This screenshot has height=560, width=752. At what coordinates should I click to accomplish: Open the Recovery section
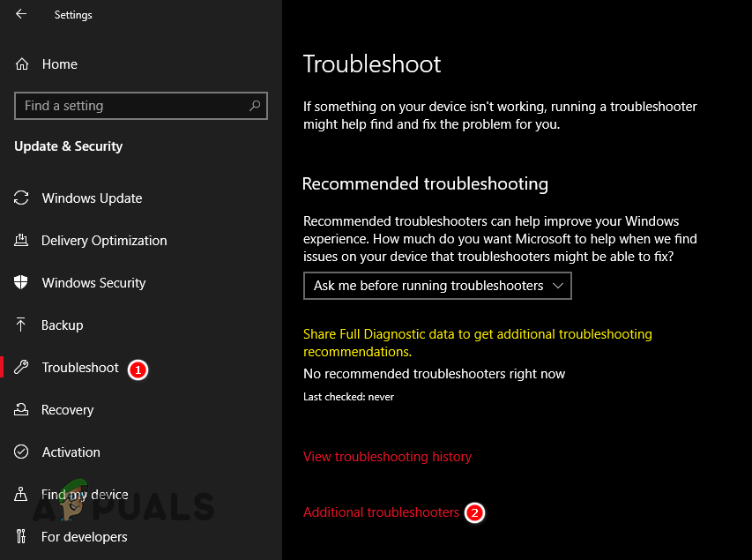(x=68, y=409)
